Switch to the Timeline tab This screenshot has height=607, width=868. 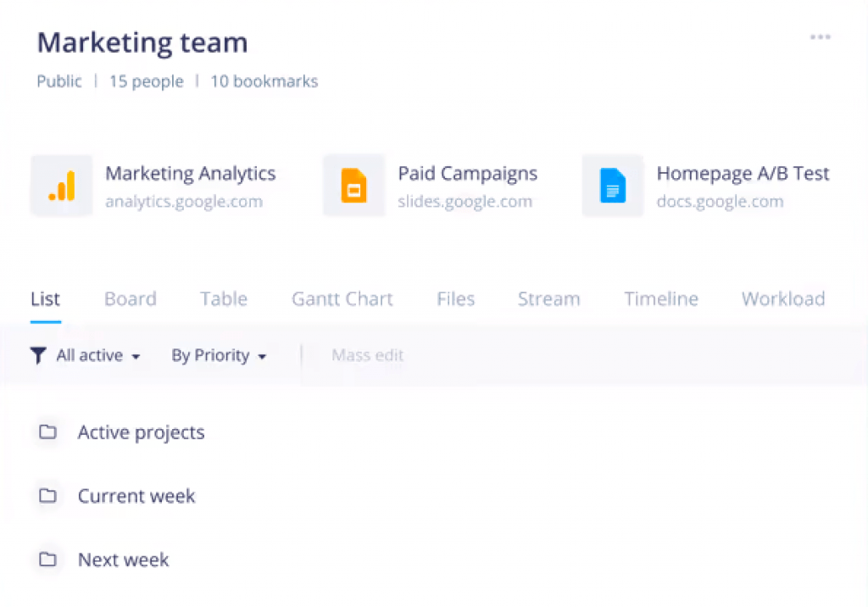click(x=661, y=299)
